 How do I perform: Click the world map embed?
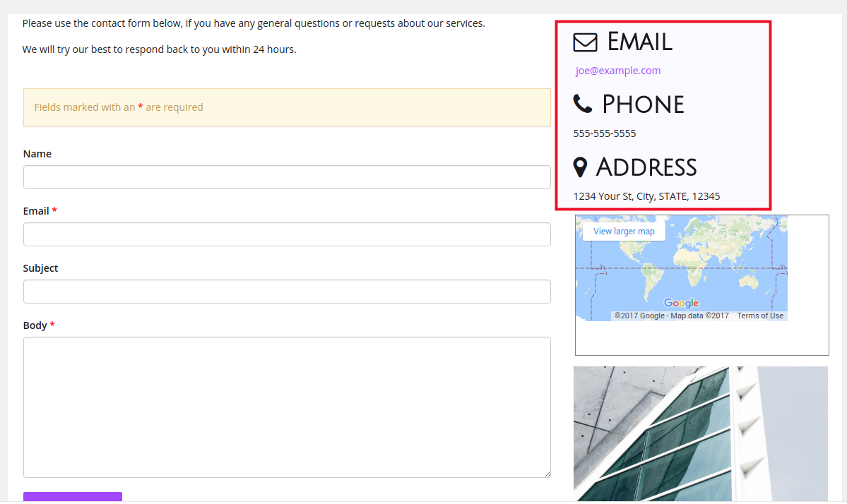point(681,268)
